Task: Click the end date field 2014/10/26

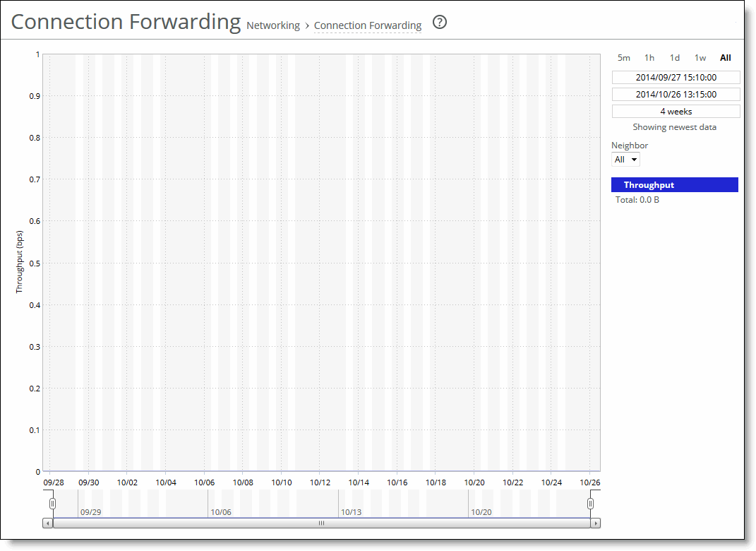Action: pyautogui.click(x=676, y=95)
